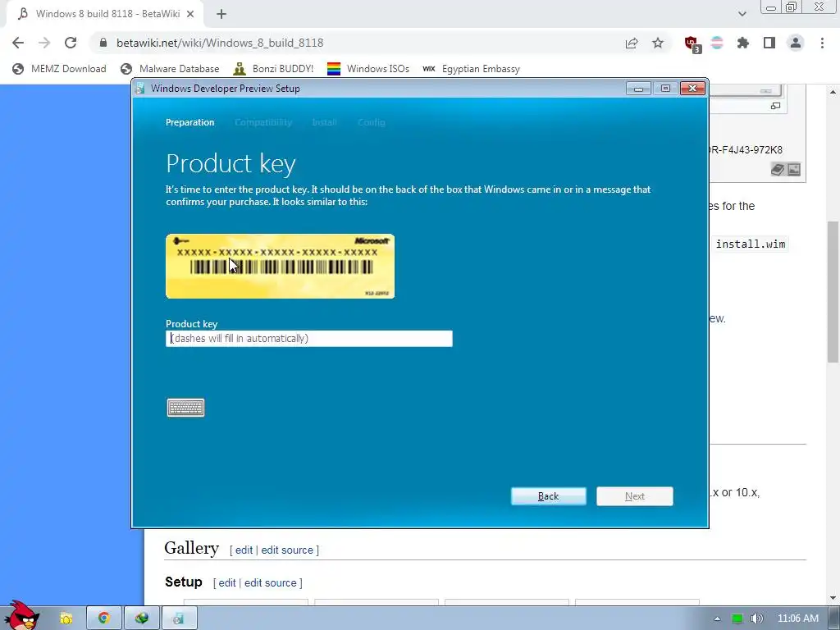Screen dimensions: 840x630
Task: Open the Chrome Extensions puzzle icon
Action: 743,43
